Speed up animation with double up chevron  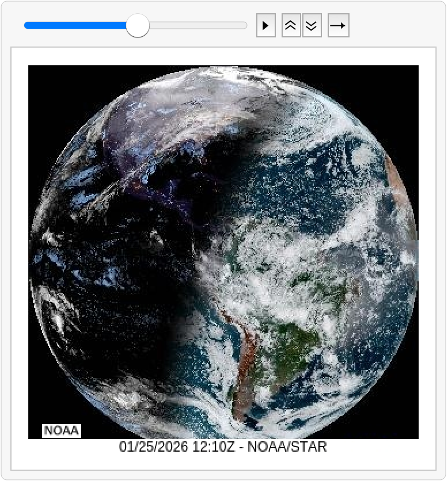291,26
